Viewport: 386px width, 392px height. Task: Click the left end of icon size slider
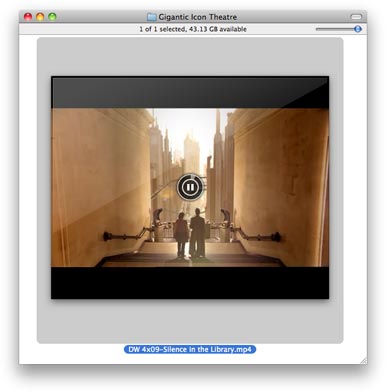(317, 29)
